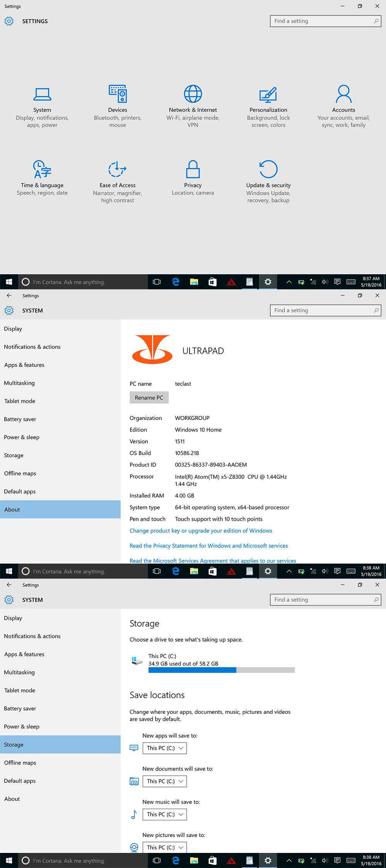This screenshot has height=868, width=386.
Task: Select Apps & features in the About page sidebar
Action: click(x=60, y=365)
